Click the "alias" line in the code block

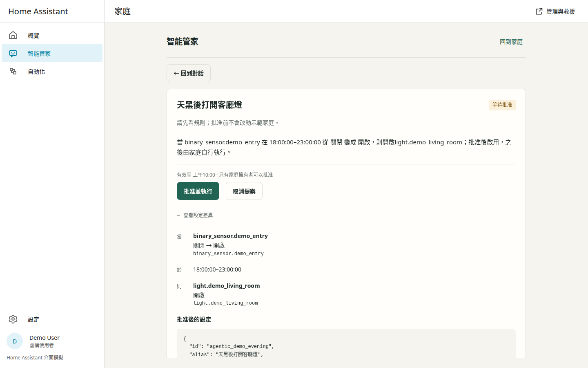[226, 355]
